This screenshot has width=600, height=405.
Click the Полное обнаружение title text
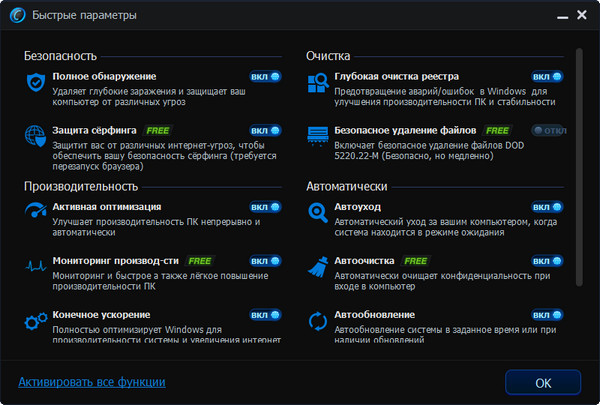tap(104, 77)
